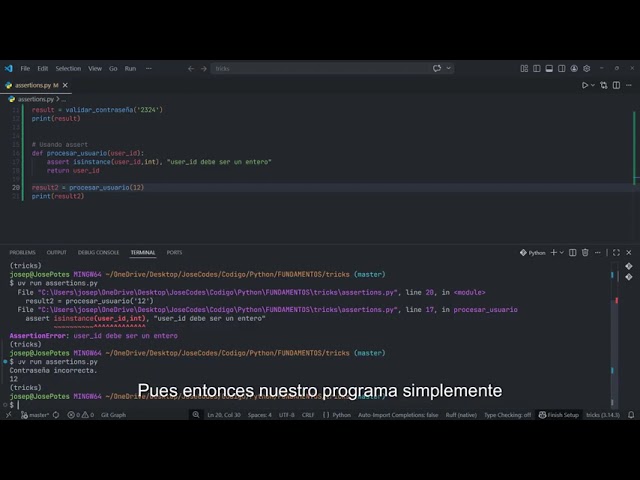Open the View menu
Screen dimensions: 640x480
coord(95,68)
